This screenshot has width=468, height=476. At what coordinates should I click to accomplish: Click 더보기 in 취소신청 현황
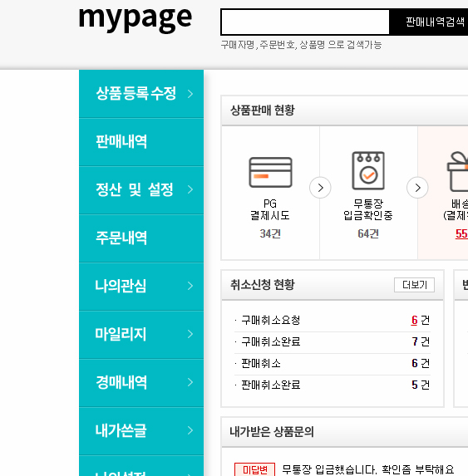click(414, 285)
